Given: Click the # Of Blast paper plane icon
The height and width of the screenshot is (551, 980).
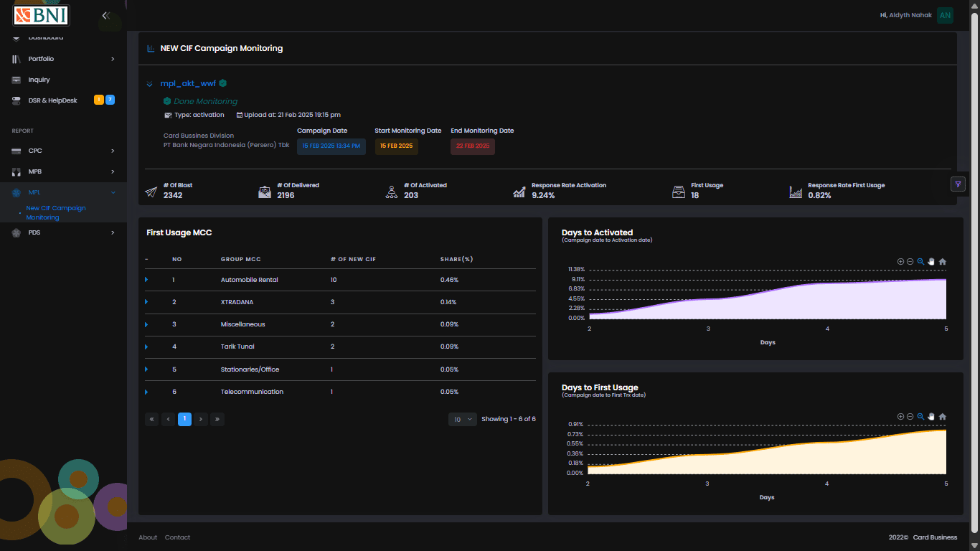Looking at the screenshot, I should (151, 192).
